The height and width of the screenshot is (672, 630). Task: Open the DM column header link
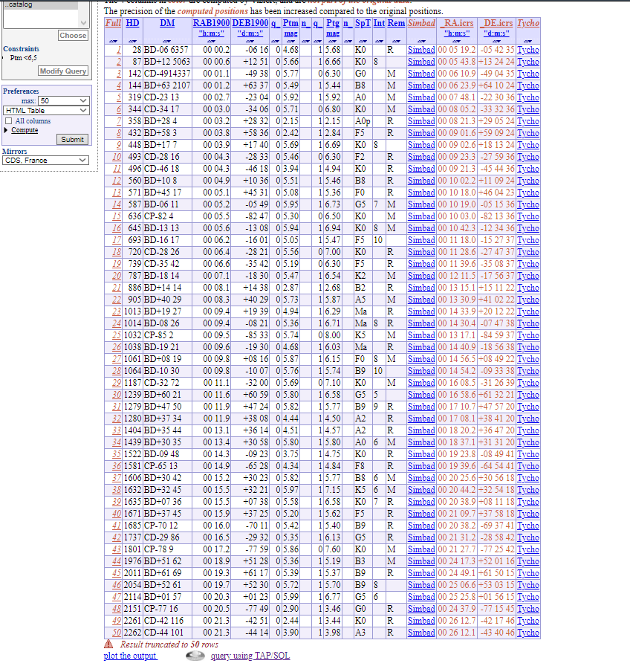167,23
